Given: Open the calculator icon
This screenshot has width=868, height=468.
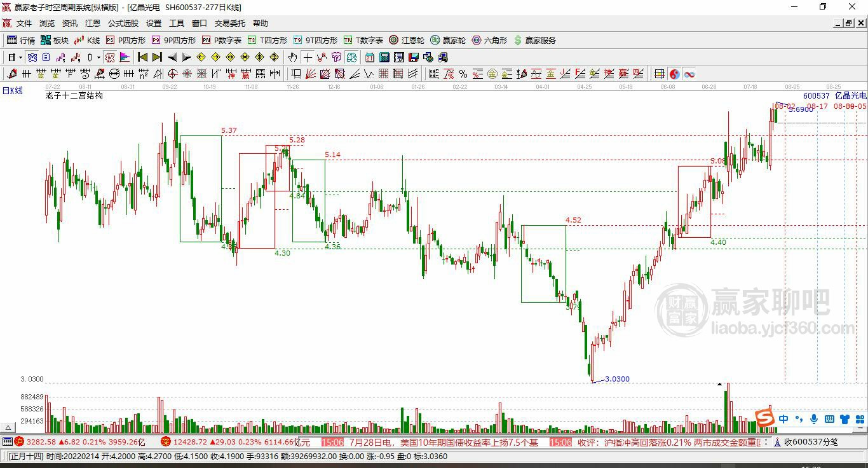Looking at the screenshot, I should [x=384, y=57].
